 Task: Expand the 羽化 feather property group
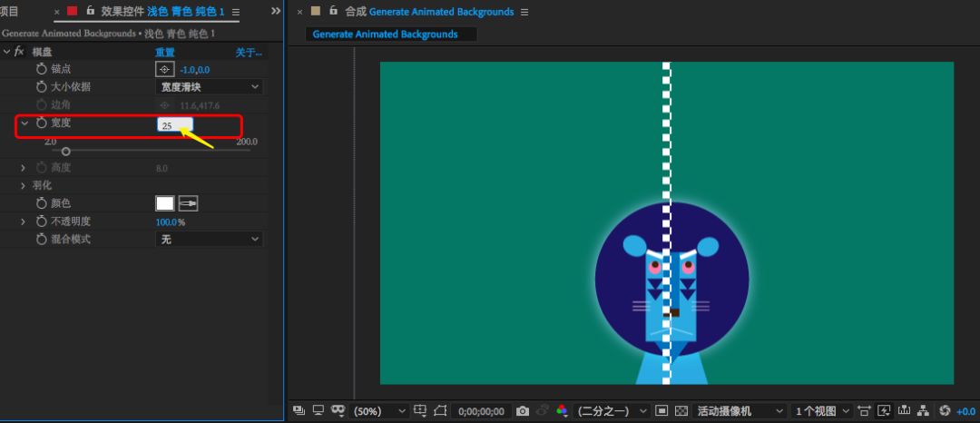(x=23, y=185)
